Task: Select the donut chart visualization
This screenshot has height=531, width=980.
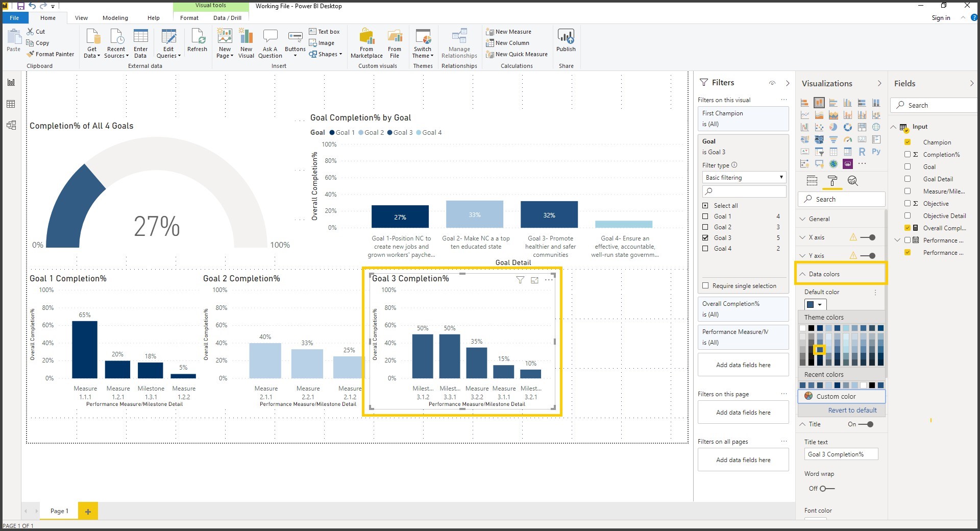Action: pos(848,127)
